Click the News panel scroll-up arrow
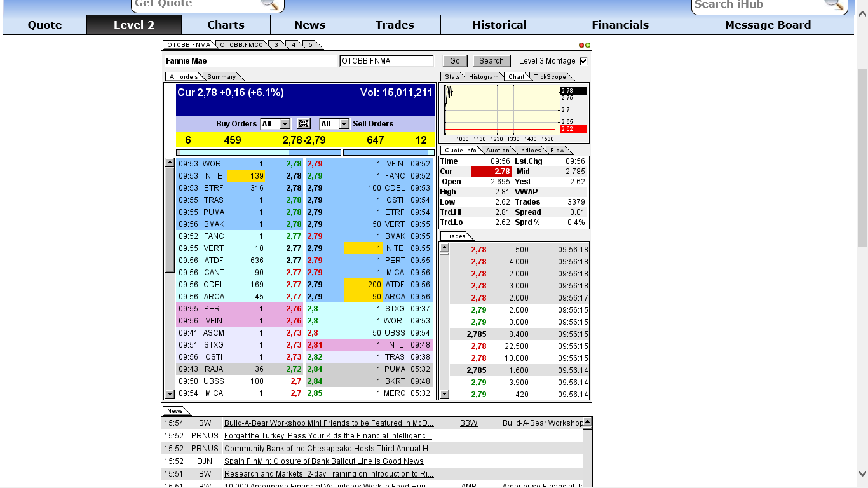 pyautogui.click(x=587, y=422)
